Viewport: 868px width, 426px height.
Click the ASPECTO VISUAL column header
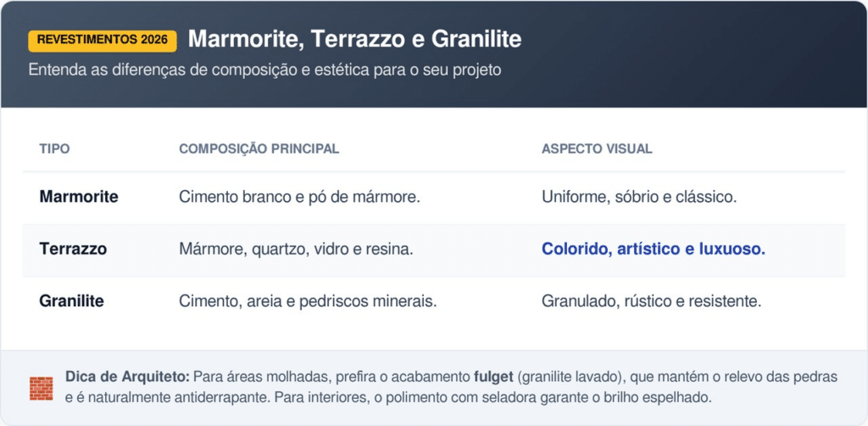pos(597,149)
